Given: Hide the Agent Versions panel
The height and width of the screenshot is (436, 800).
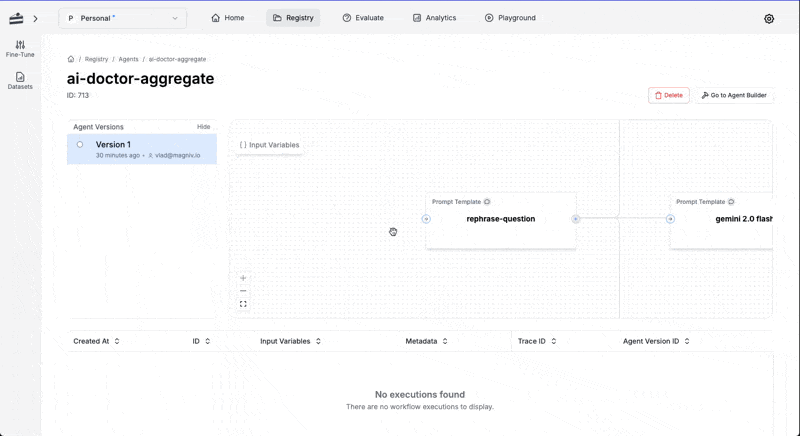Looking at the screenshot, I should pyautogui.click(x=204, y=127).
